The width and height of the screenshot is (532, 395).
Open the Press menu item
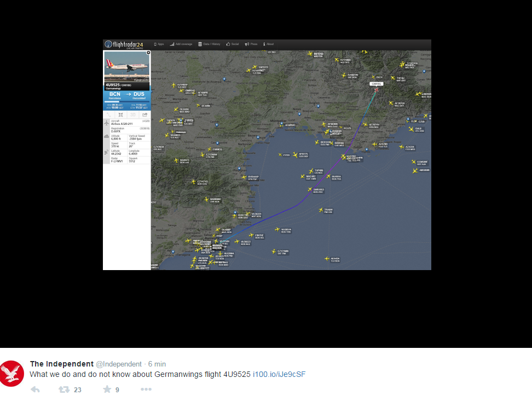251,44
